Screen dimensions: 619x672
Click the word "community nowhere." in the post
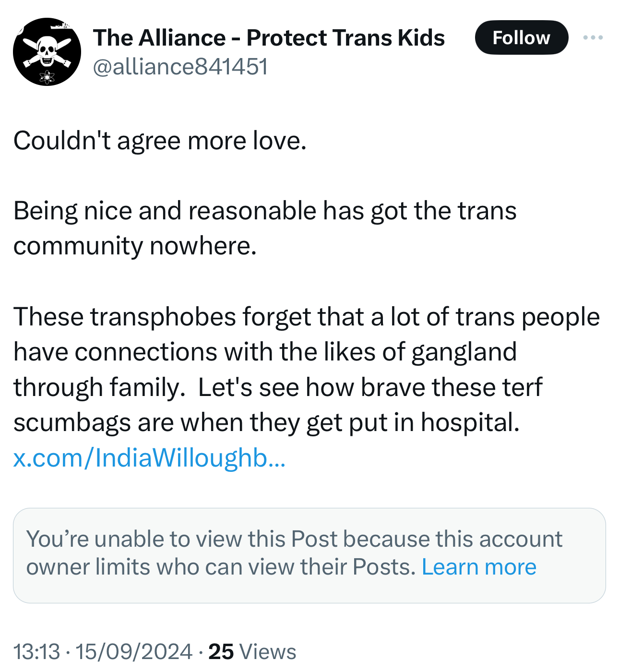point(135,246)
